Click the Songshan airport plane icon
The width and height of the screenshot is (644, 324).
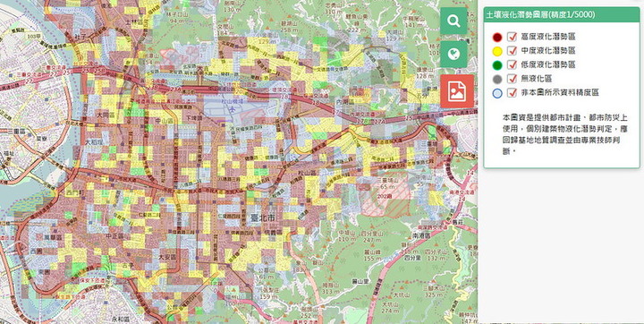(233, 109)
